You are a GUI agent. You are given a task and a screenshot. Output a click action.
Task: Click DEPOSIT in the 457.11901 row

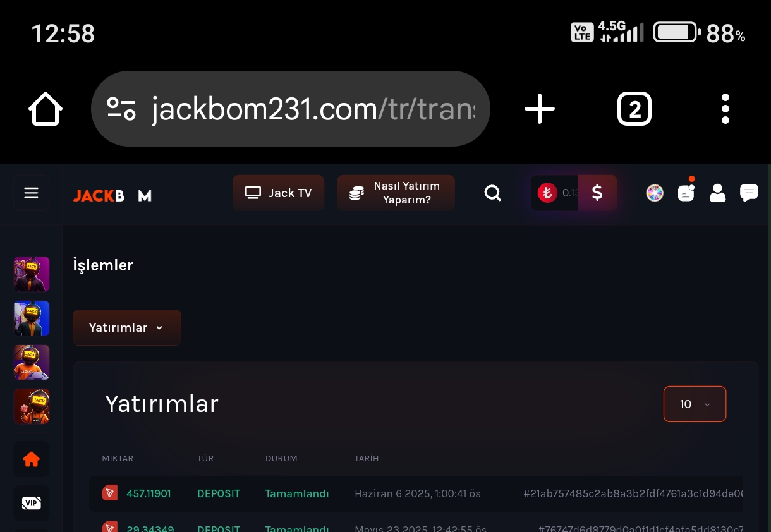coord(219,493)
